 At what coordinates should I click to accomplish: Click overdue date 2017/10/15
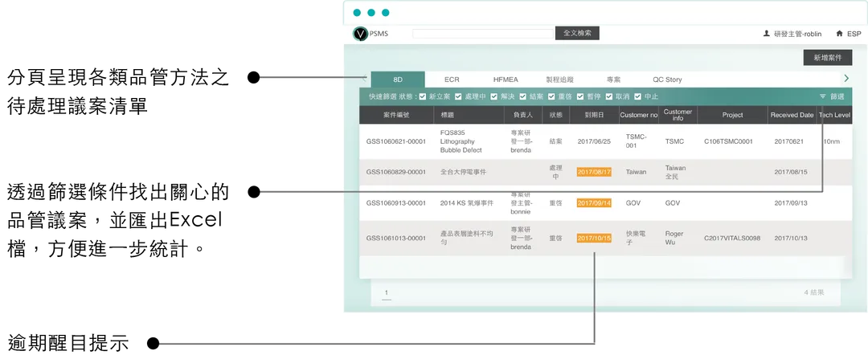click(x=594, y=239)
